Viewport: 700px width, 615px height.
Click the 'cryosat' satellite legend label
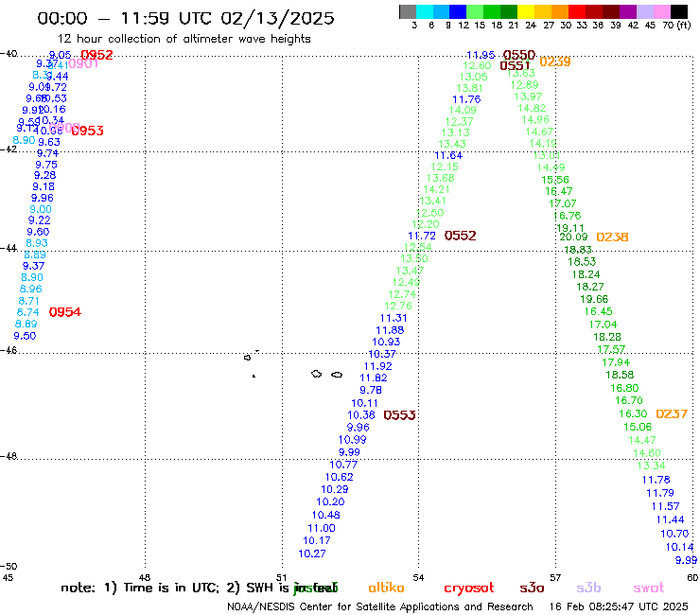469,588
